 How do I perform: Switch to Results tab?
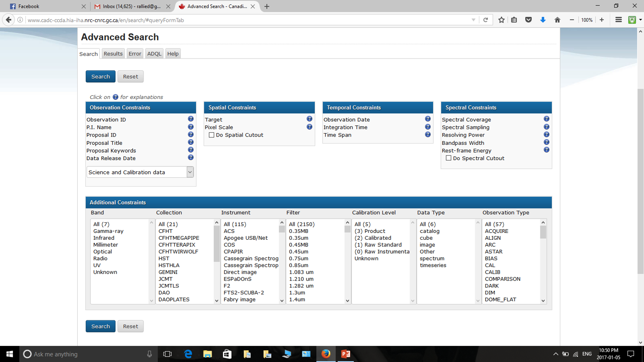coord(113,54)
